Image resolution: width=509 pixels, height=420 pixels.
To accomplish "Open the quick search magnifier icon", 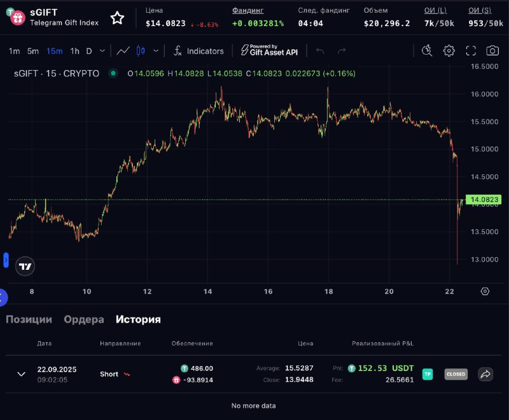I will (427, 51).
